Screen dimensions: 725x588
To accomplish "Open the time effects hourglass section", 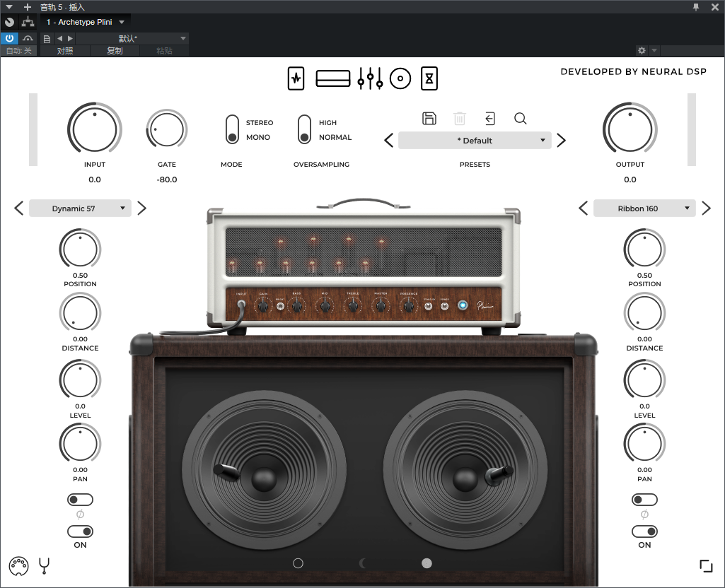I will 429,78.
